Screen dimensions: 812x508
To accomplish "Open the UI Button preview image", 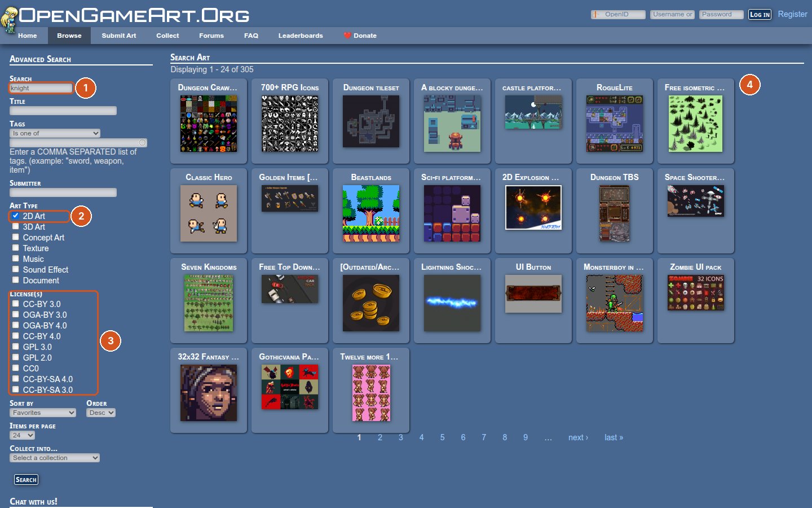I will pyautogui.click(x=533, y=294).
